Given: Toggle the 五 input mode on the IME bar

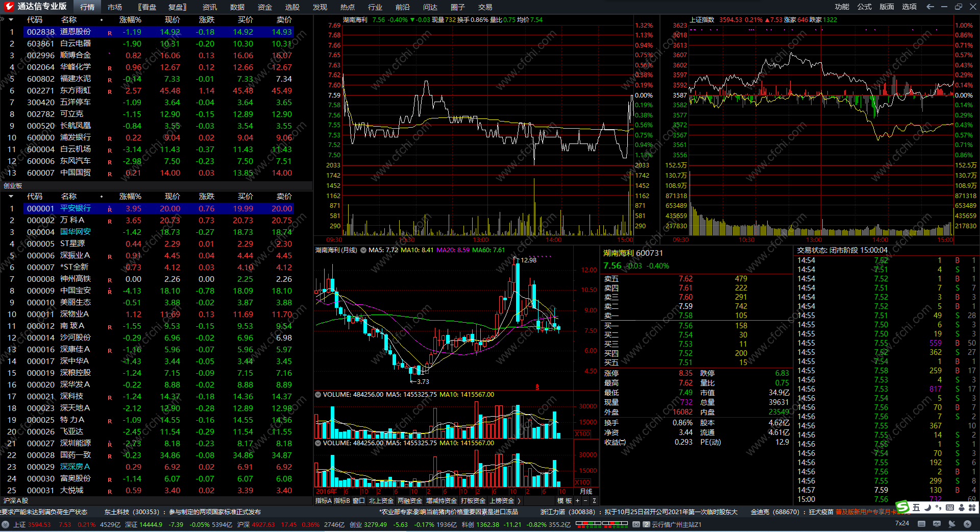Looking at the screenshot, I should 916,507.
